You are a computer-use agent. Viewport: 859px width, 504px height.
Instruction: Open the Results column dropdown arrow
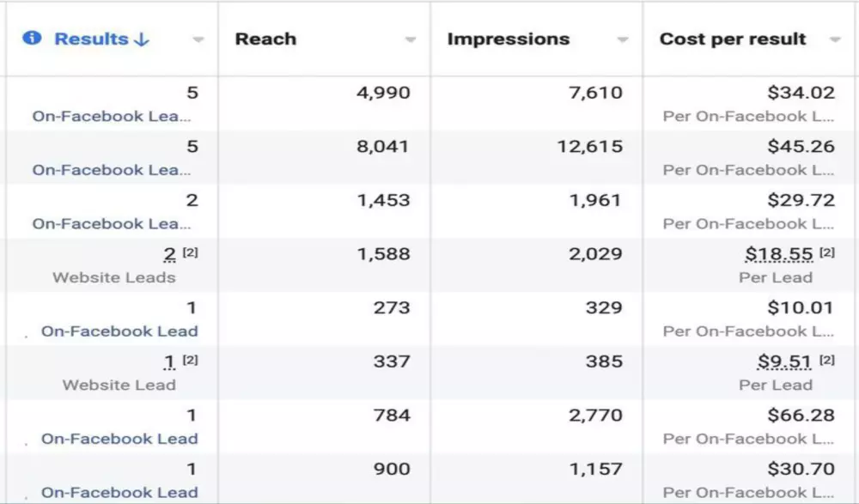point(198,40)
